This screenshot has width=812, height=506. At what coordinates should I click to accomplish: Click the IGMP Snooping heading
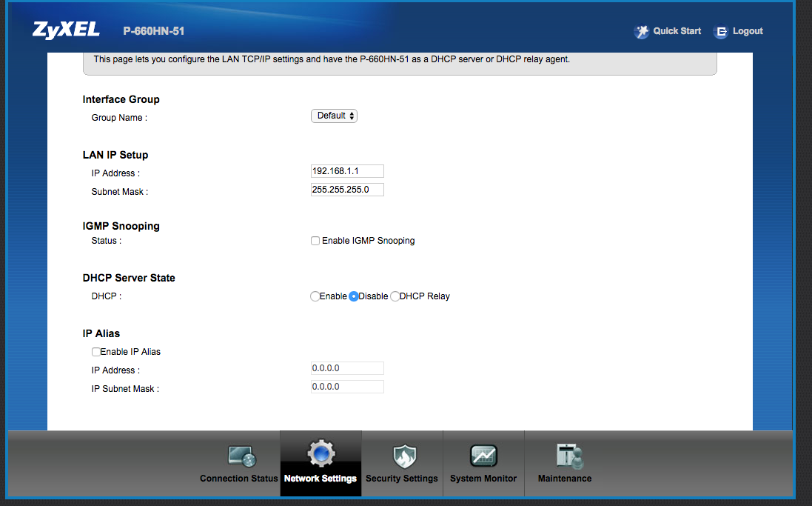coord(121,226)
